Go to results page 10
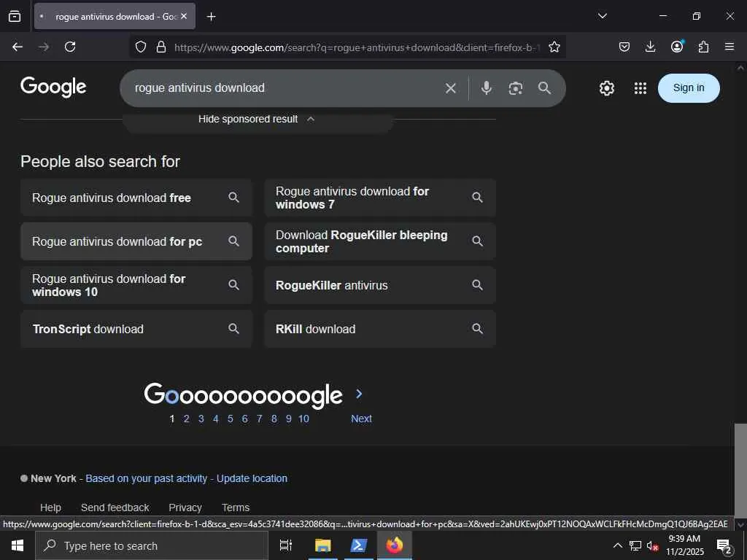This screenshot has width=747, height=560. click(x=303, y=419)
